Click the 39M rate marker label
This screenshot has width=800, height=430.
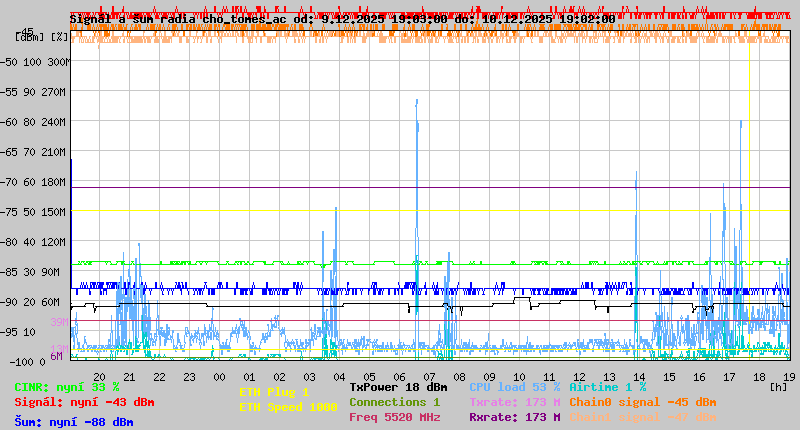(x=59, y=322)
